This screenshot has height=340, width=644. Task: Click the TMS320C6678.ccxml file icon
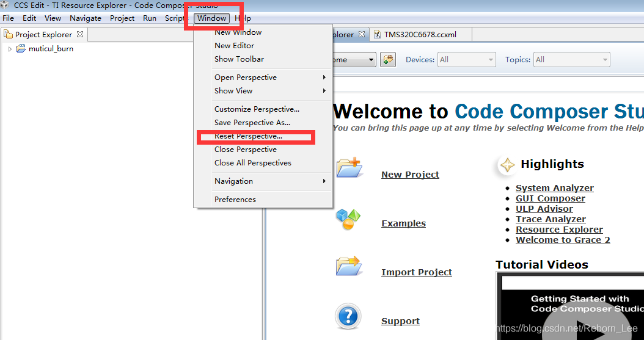[x=377, y=34]
